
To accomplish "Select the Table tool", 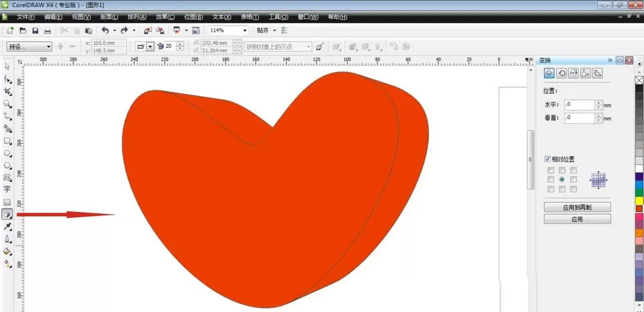I will [x=7, y=202].
